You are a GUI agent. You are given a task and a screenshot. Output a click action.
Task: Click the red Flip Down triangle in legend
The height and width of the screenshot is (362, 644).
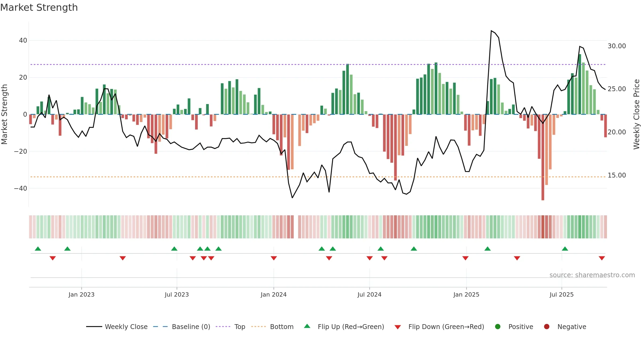pyautogui.click(x=398, y=327)
